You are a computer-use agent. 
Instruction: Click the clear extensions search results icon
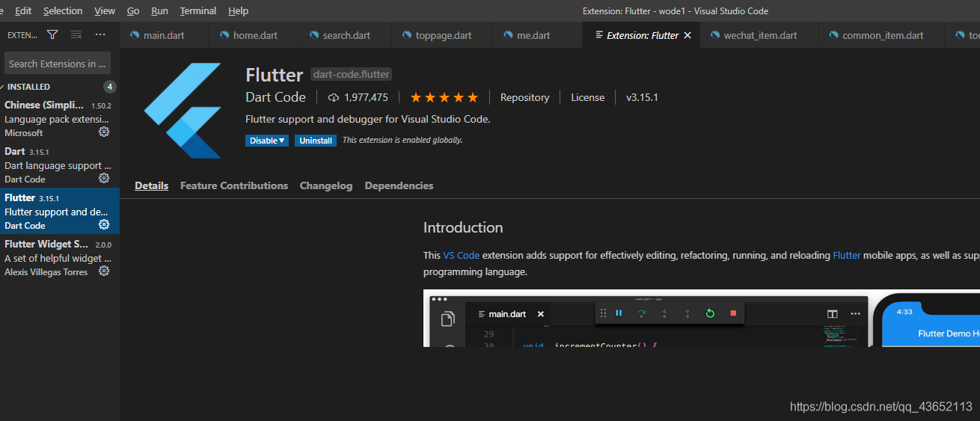pos(76,34)
